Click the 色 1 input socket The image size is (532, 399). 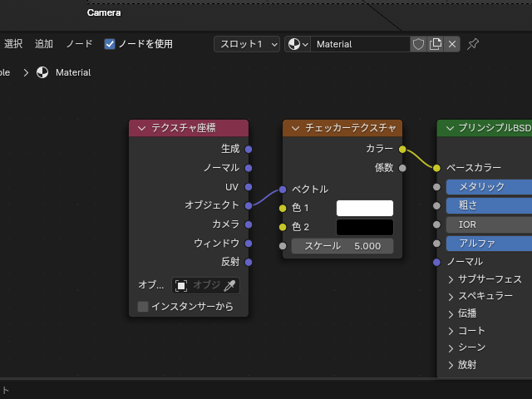click(283, 209)
